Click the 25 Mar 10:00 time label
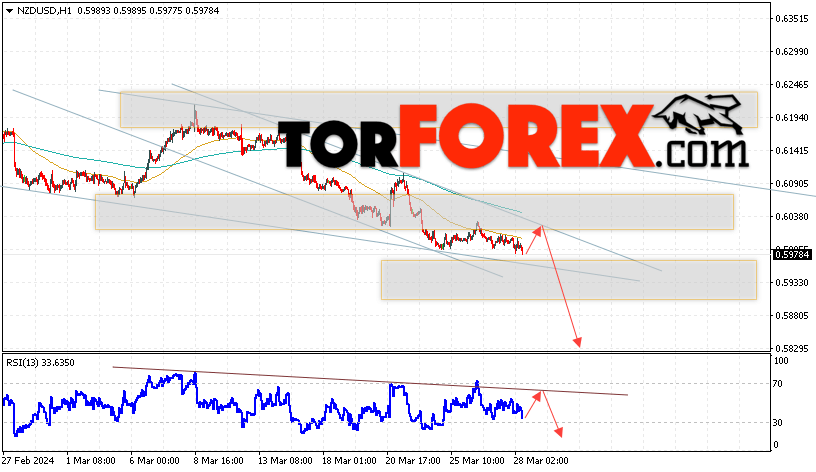816x472 pixels. pos(477,461)
